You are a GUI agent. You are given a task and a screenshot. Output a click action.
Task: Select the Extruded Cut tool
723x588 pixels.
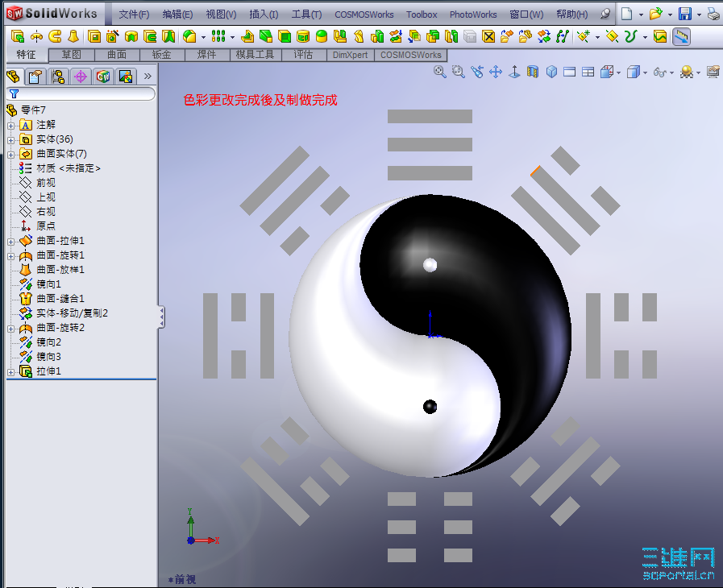tap(94, 36)
